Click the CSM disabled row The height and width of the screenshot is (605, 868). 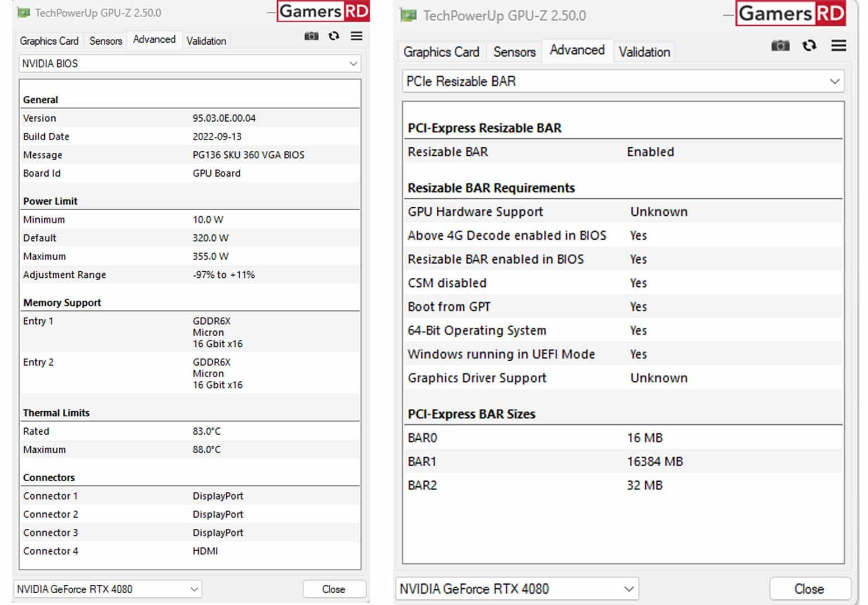(x=623, y=283)
